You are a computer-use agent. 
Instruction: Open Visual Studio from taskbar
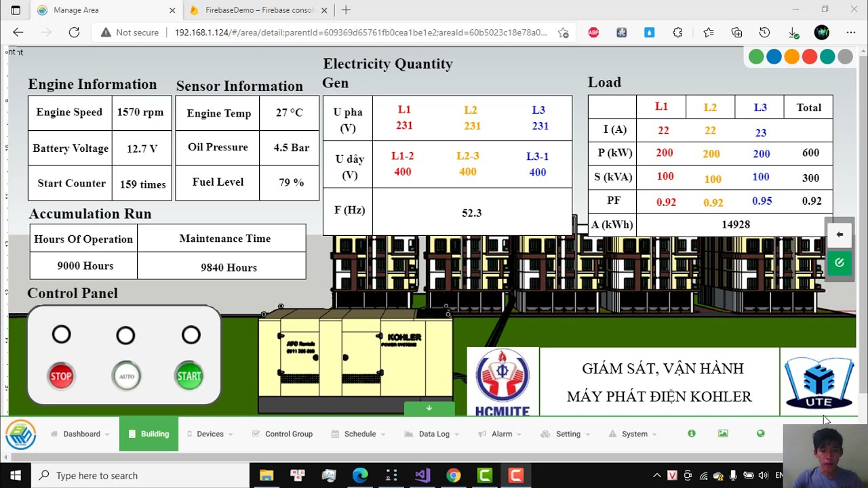pyautogui.click(x=422, y=476)
